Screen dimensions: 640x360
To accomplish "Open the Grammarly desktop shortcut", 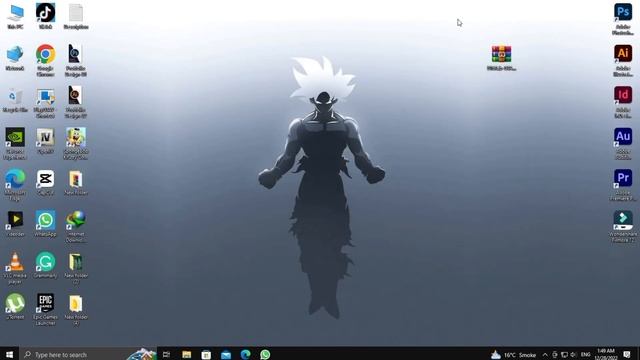I will coord(45,266).
